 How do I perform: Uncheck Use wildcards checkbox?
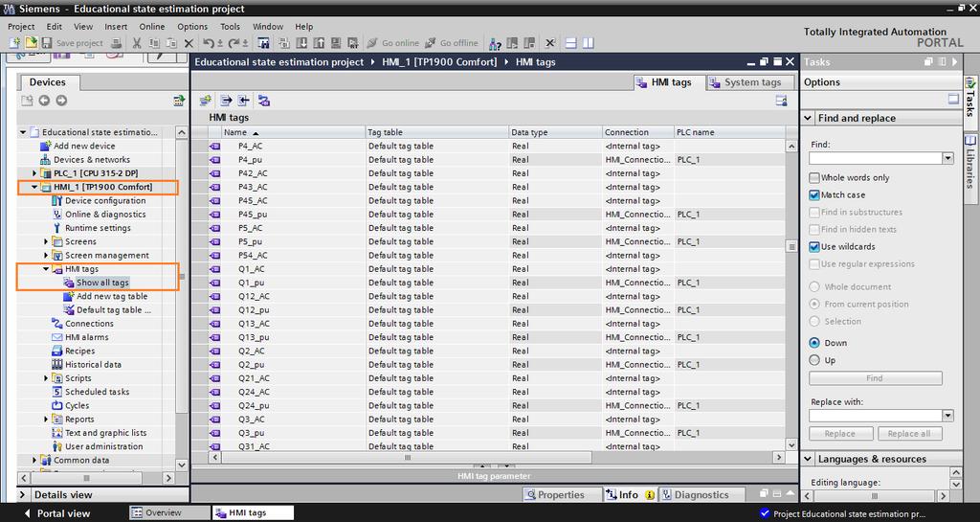pos(813,247)
